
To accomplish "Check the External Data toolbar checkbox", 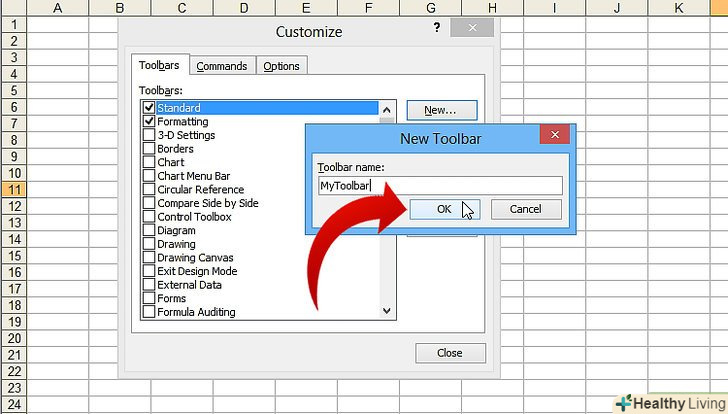I will [x=149, y=285].
